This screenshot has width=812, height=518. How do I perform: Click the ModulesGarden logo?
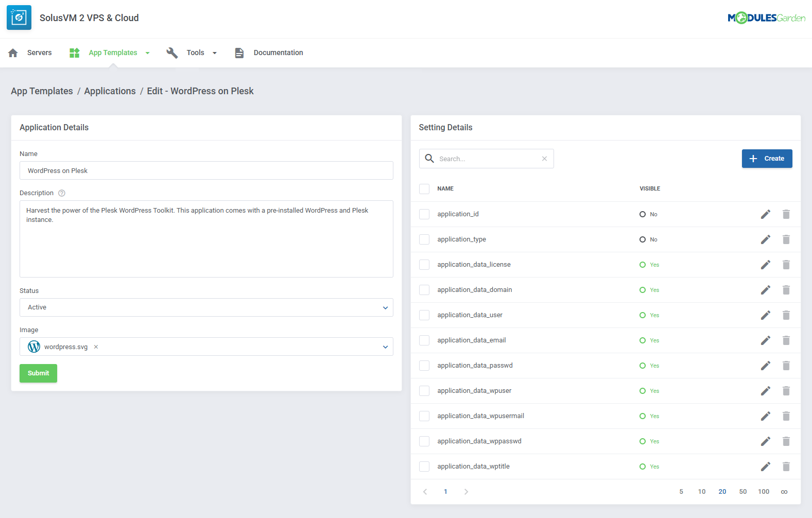pyautogui.click(x=766, y=18)
